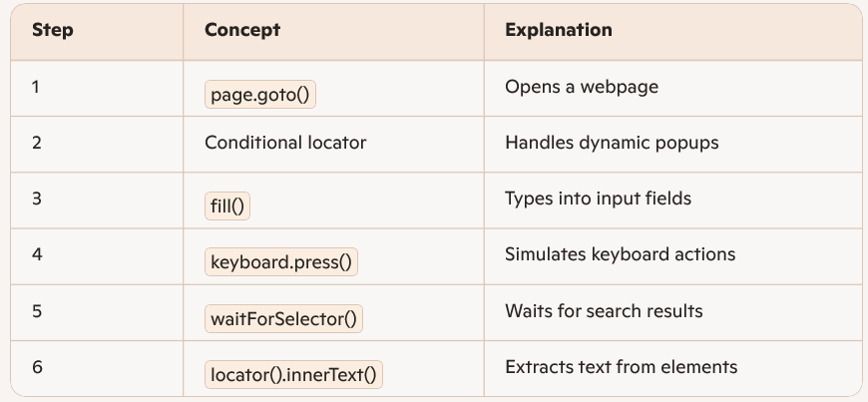Image resolution: width=868 pixels, height=402 pixels.
Task: Click the Types into input fields text
Action: click(598, 199)
